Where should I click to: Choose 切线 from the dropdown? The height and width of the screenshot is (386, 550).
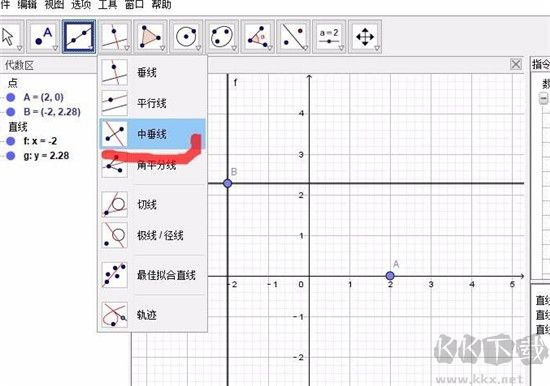pyautogui.click(x=152, y=204)
